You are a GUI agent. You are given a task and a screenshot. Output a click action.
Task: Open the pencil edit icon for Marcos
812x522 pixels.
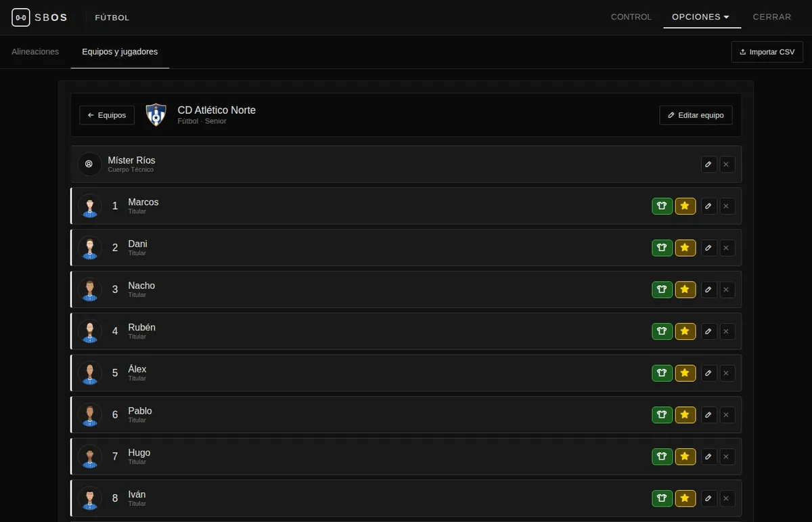click(x=708, y=206)
